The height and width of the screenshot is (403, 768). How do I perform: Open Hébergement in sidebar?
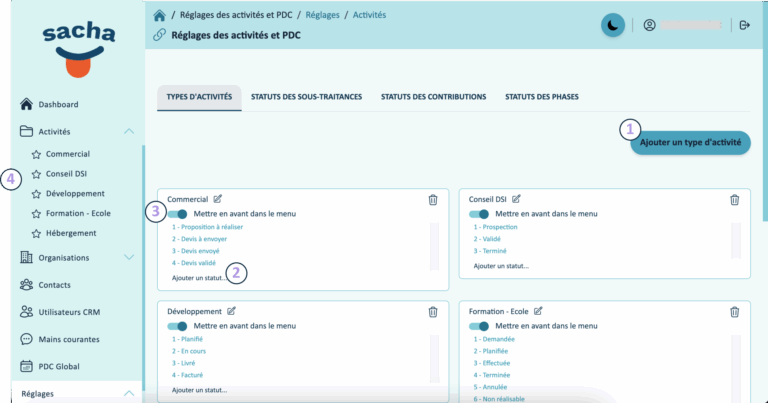coord(71,233)
